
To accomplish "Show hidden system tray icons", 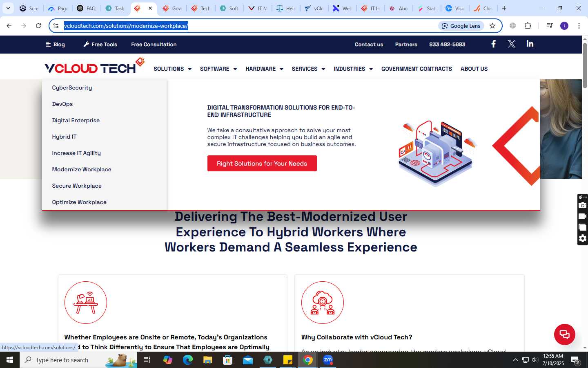I will 515,360.
